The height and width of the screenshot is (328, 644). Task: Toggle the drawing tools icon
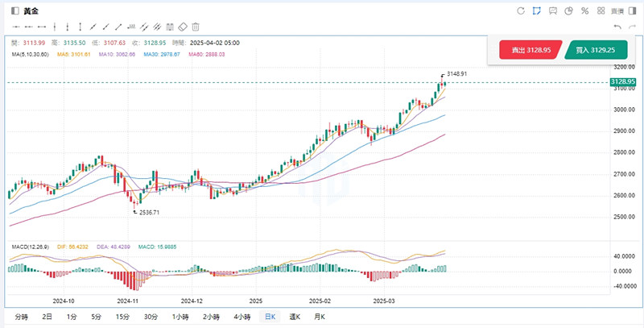[x=536, y=10]
